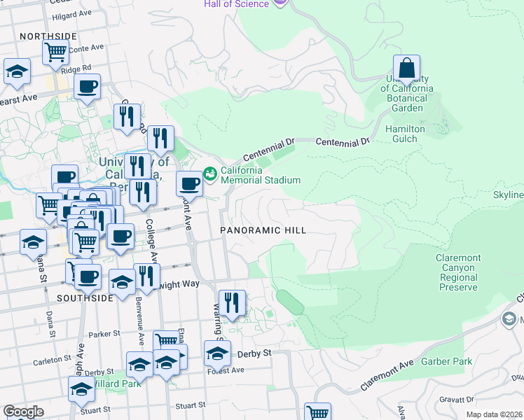Open the coffee cup marker beside Memorial Stadium
The height and width of the screenshot is (420, 524).
[x=189, y=185]
